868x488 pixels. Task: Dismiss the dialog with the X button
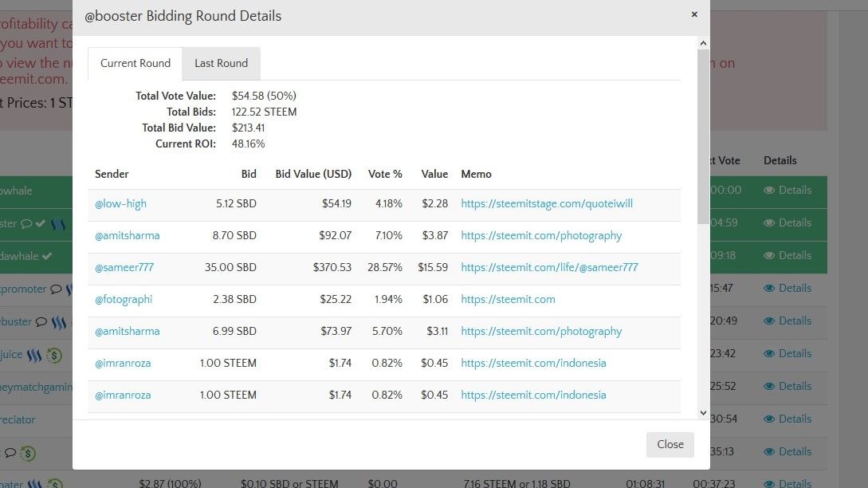click(x=694, y=14)
